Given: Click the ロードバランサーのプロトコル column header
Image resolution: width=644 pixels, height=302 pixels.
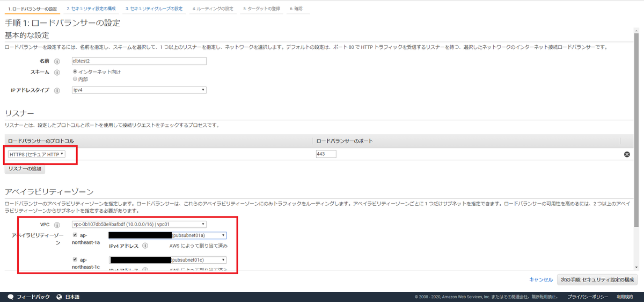Looking at the screenshot, I should coord(40,141).
